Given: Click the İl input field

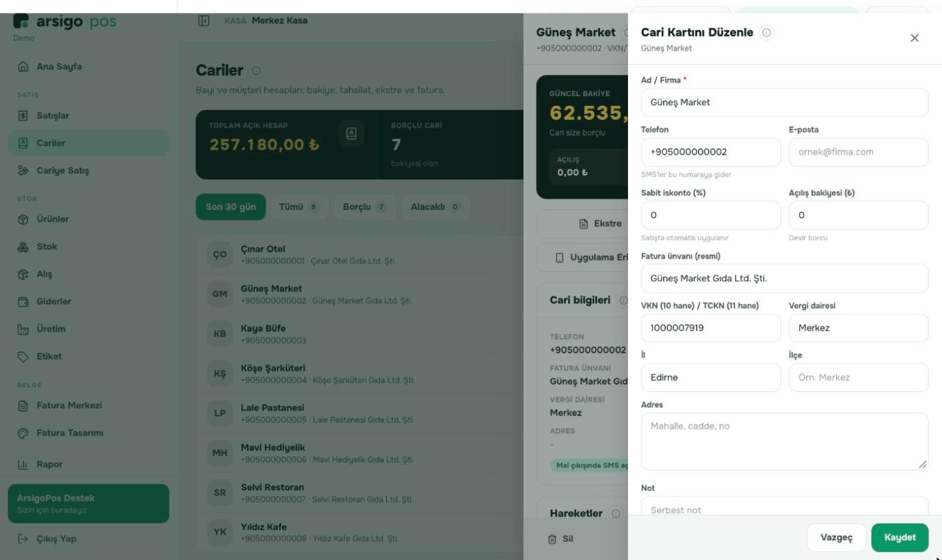Looking at the screenshot, I should (711, 377).
